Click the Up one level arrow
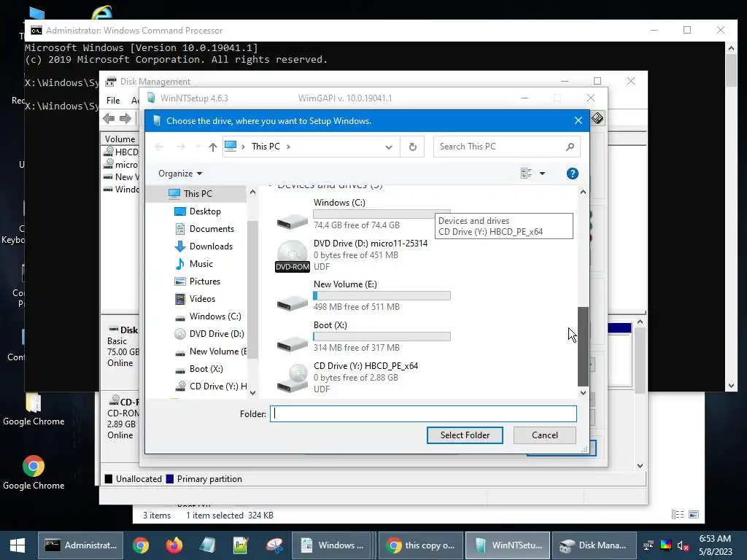This screenshot has width=747, height=560. (212, 147)
